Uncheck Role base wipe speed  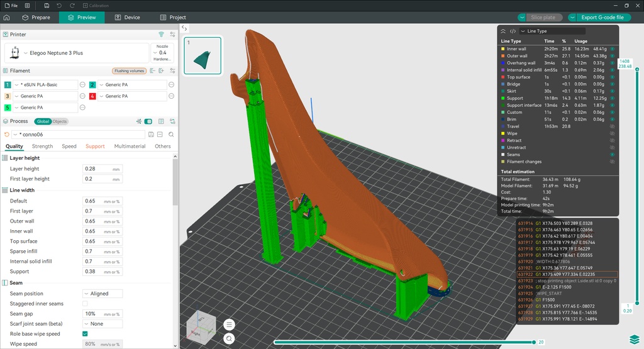tap(85, 334)
